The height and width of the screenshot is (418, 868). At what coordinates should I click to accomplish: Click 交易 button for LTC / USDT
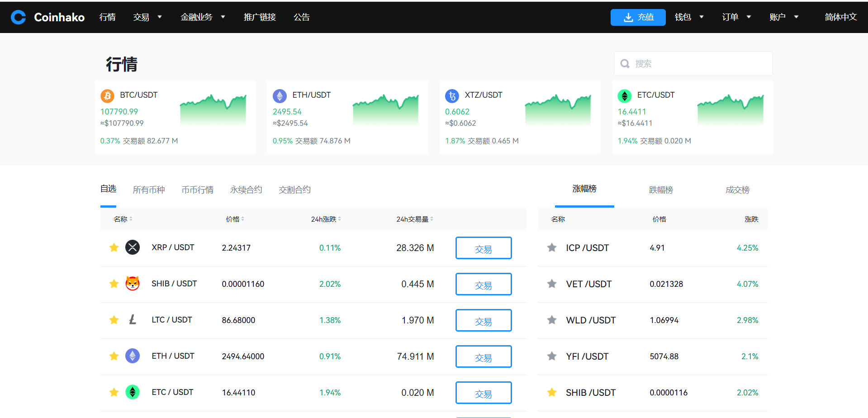click(x=484, y=320)
